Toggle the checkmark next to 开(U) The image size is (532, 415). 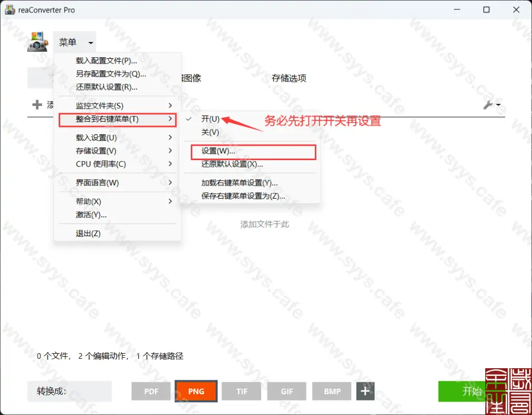(188, 119)
